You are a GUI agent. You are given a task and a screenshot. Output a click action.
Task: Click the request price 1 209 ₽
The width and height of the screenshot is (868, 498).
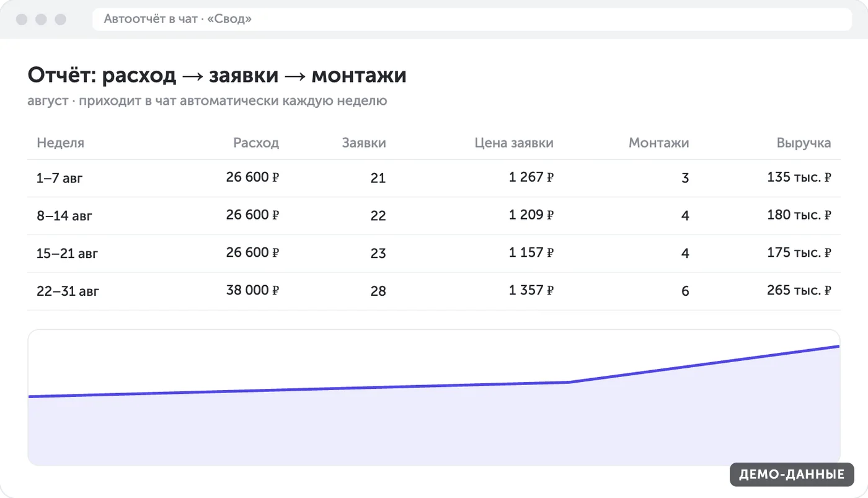pos(531,215)
